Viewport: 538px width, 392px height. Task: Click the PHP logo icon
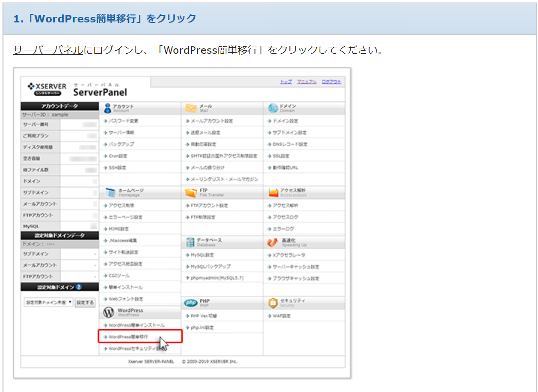(190, 303)
